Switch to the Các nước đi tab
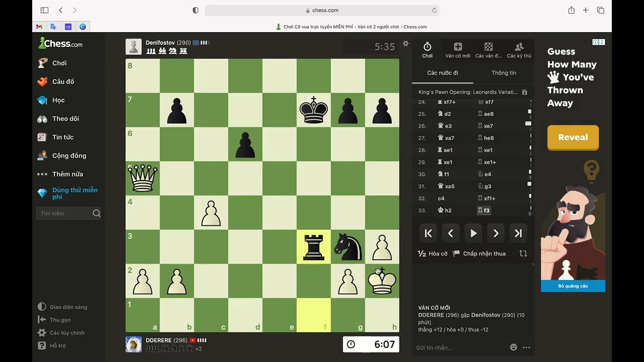Viewport: 644px width, 362px height. pyautogui.click(x=443, y=73)
